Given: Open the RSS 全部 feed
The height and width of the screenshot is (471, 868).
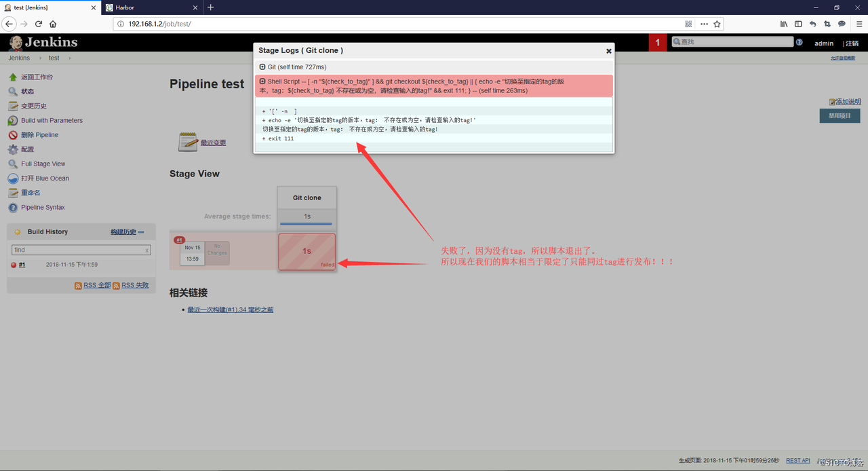Looking at the screenshot, I should tap(97, 286).
